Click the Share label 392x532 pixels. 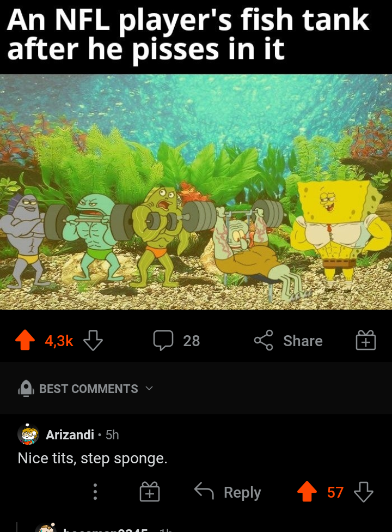click(303, 341)
